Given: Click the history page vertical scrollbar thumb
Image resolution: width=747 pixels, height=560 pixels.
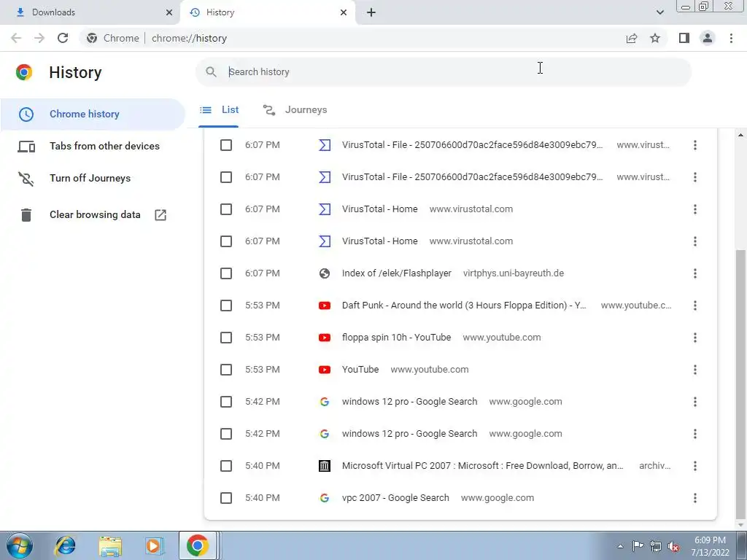Looking at the screenshot, I should click(x=740, y=384).
